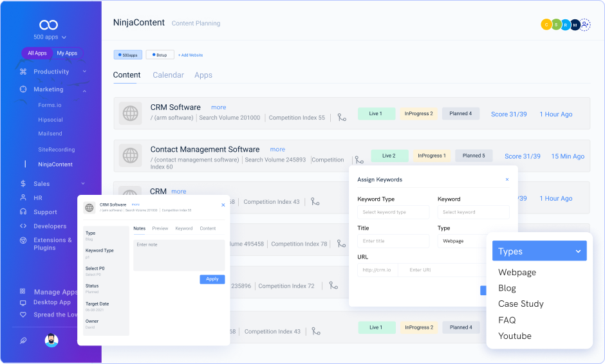Switch to the My Apps toggle

[67, 53]
